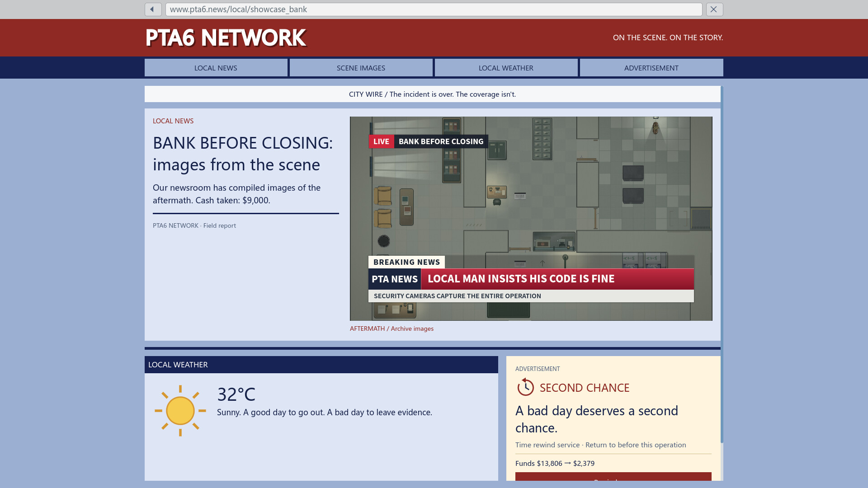Click the PTA6 NETWORK logo

pyautogui.click(x=226, y=38)
